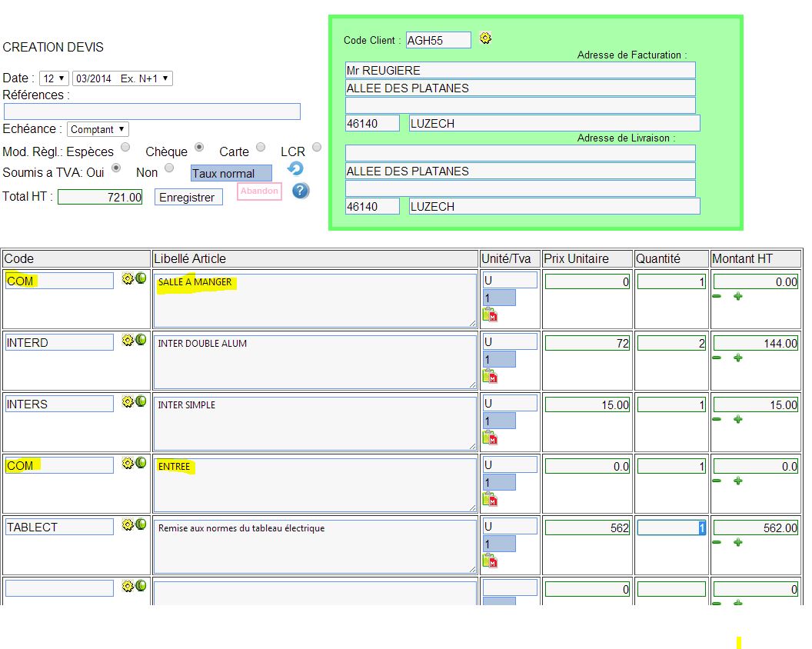Image resolution: width=812 pixels, height=649 pixels.
Task: Open the month dropdown showing 03/2014 Ex. N+1
Action: point(122,78)
